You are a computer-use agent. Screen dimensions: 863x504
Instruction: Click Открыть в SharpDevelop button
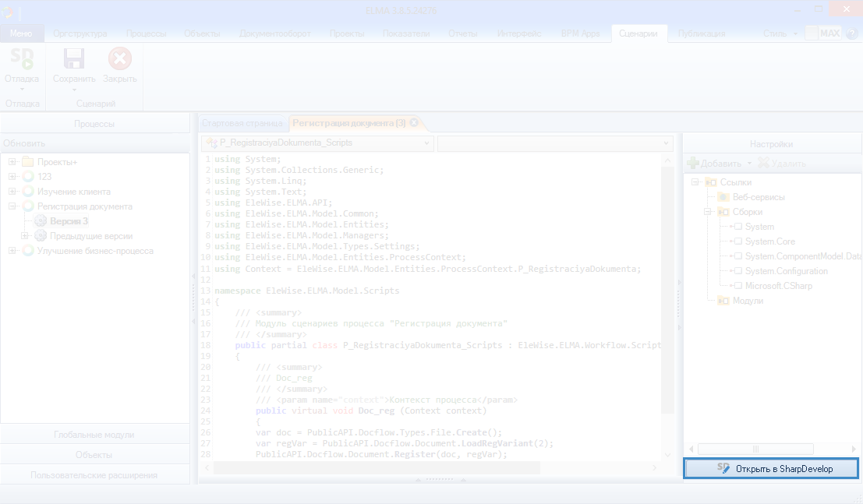pyautogui.click(x=771, y=468)
